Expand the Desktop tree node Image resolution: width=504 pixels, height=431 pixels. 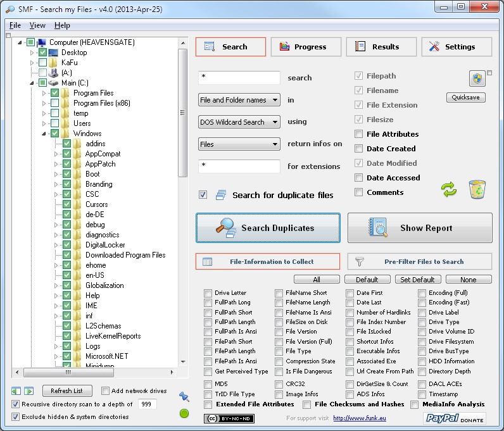coord(32,53)
